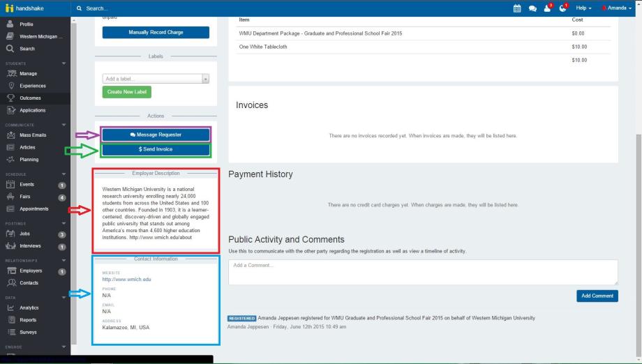The image size is (642, 364).
Task: Click 'Kalamazoo, MI, USA' address text
Action: pos(126,328)
